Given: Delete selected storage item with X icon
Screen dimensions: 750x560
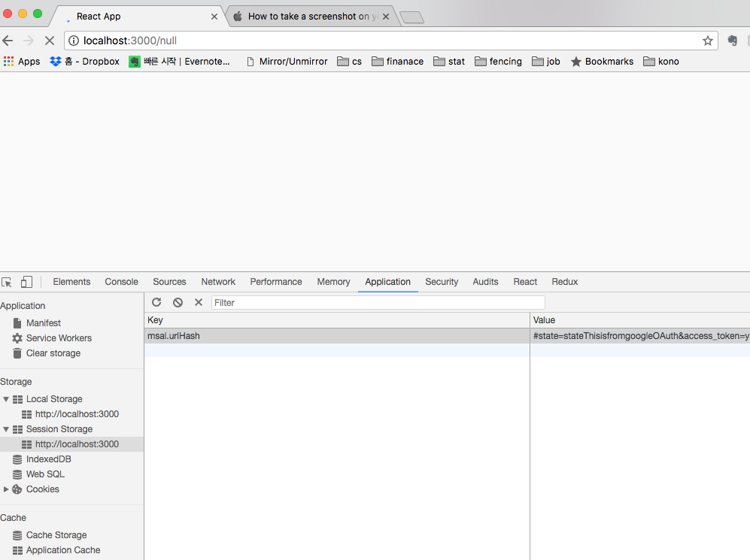Looking at the screenshot, I should click(x=199, y=302).
